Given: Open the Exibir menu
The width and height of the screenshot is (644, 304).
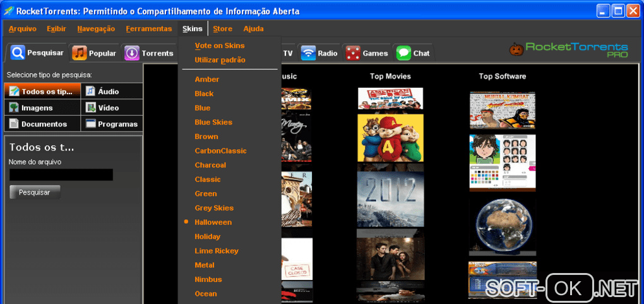Looking at the screenshot, I should 57,29.
